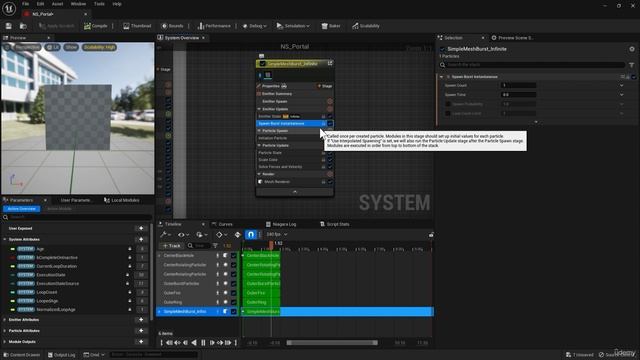Click the open-emitter icon on node header
Screen dimensions: 640x360
[330, 63]
